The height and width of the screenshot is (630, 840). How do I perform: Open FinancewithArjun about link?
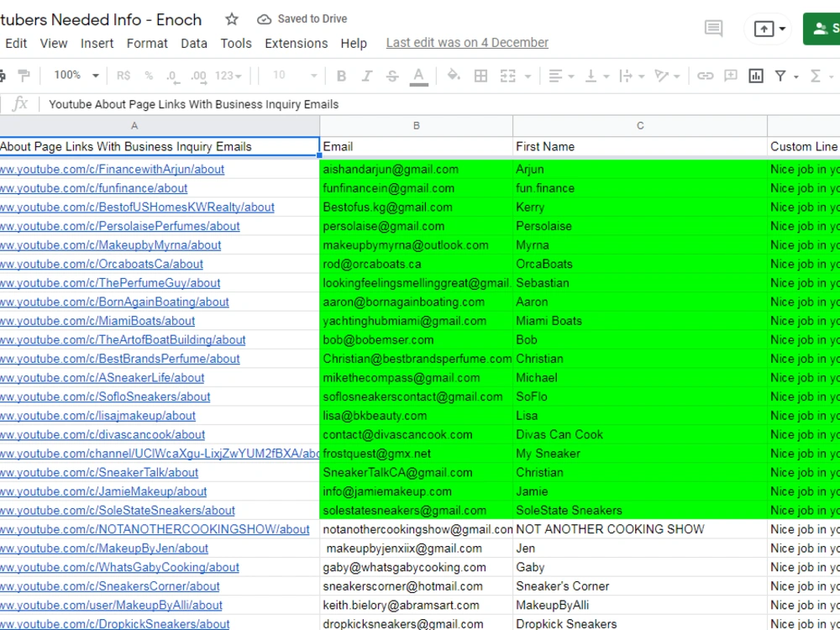tap(112, 170)
